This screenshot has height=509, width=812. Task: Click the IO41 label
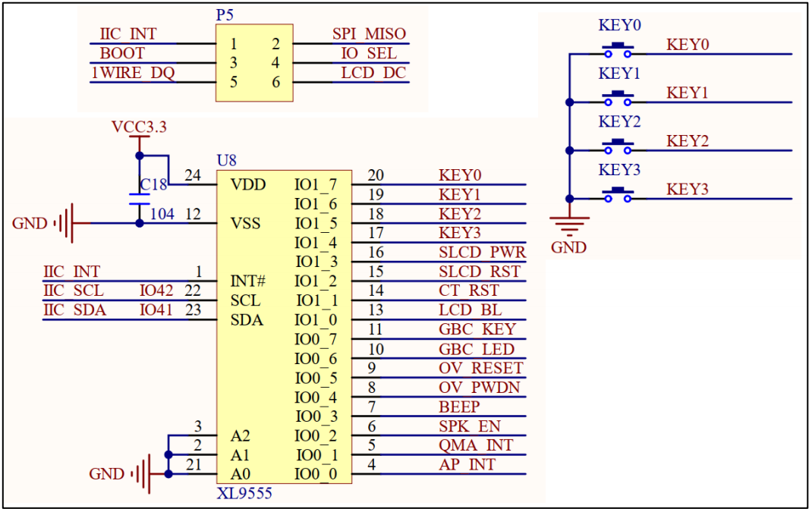156,310
